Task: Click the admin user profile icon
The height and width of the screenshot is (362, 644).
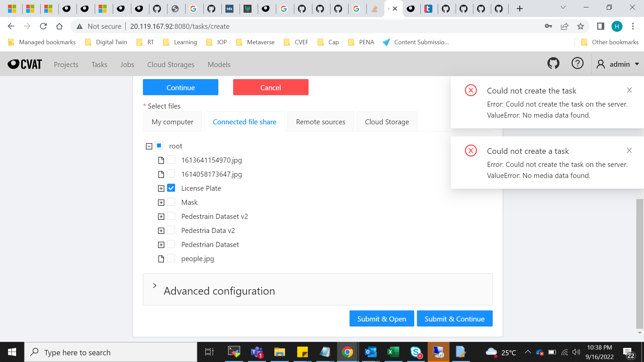Action: (x=600, y=64)
